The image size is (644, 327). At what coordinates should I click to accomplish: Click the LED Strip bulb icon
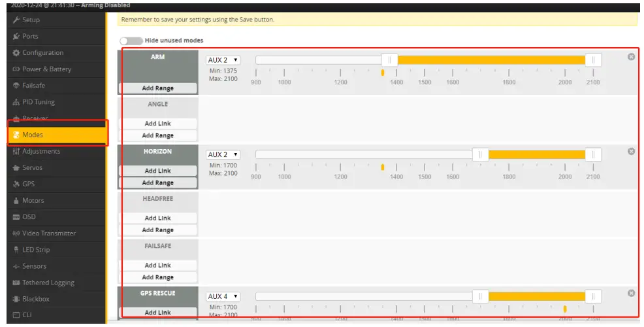click(x=16, y=250)
